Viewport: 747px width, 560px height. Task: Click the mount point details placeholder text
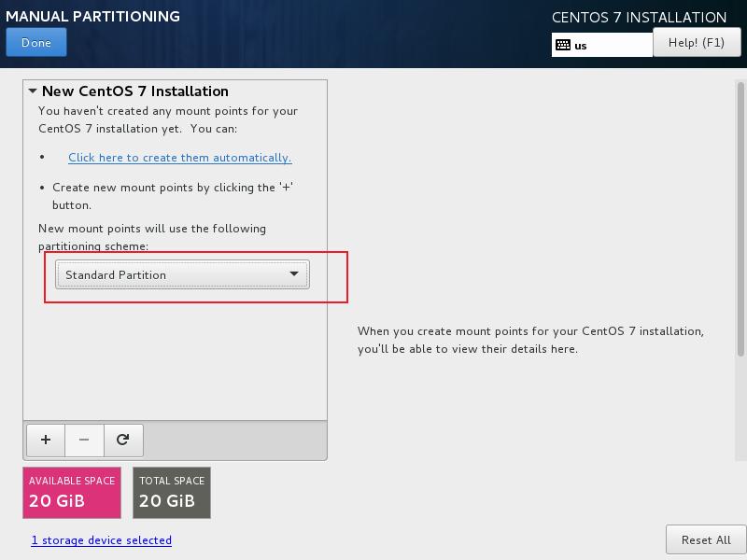click(530, 340)
